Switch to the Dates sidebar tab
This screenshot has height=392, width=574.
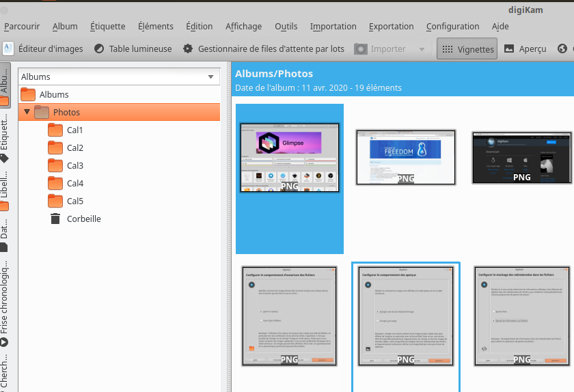click(4, 235)
